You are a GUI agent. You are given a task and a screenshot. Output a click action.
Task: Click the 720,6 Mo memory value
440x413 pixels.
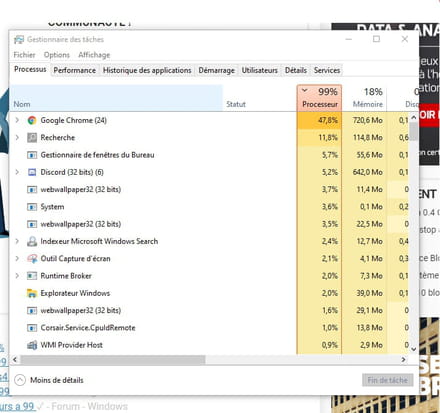[368, 120]
